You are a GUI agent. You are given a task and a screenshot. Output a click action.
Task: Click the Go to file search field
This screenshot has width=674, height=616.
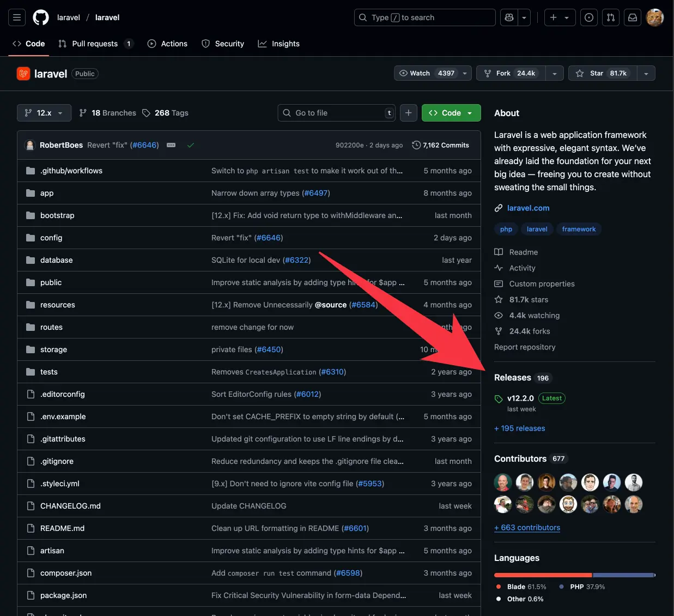[336, 113]
